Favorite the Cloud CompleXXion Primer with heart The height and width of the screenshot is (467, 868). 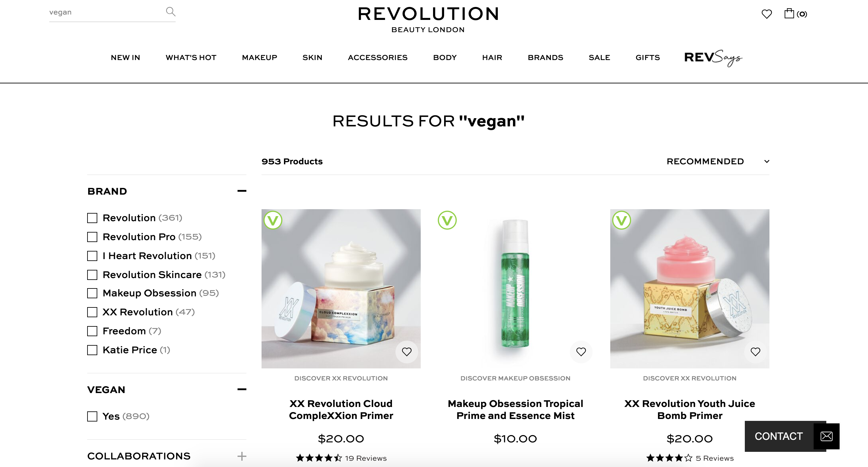pyautogui.click(x=407, y=352)
